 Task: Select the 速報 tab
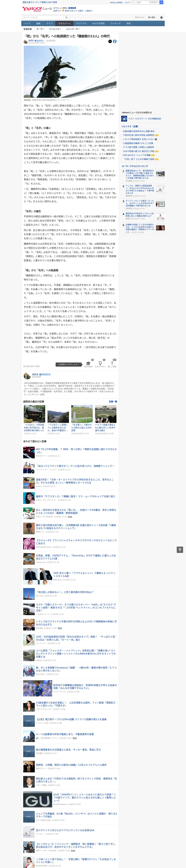[38, 24]
